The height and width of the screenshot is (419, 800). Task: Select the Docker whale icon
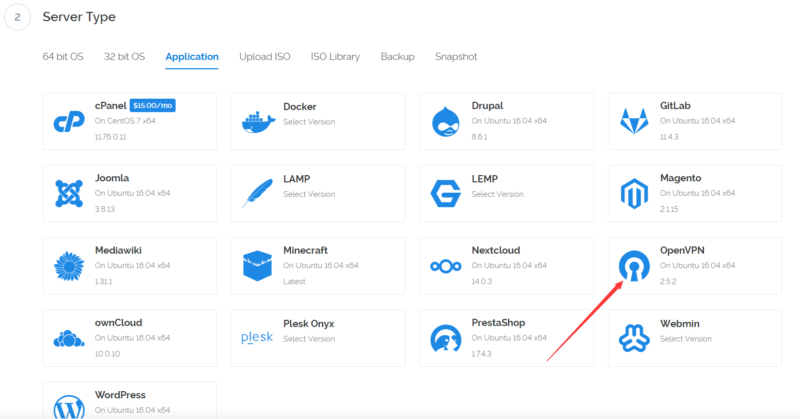(x=257, y=122)
